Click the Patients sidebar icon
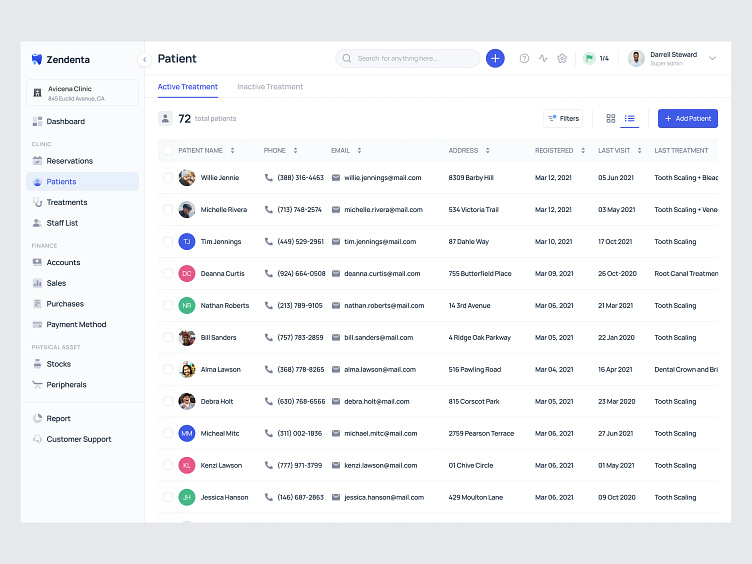This screenshot has width=752, height=564. pos(37,182)
